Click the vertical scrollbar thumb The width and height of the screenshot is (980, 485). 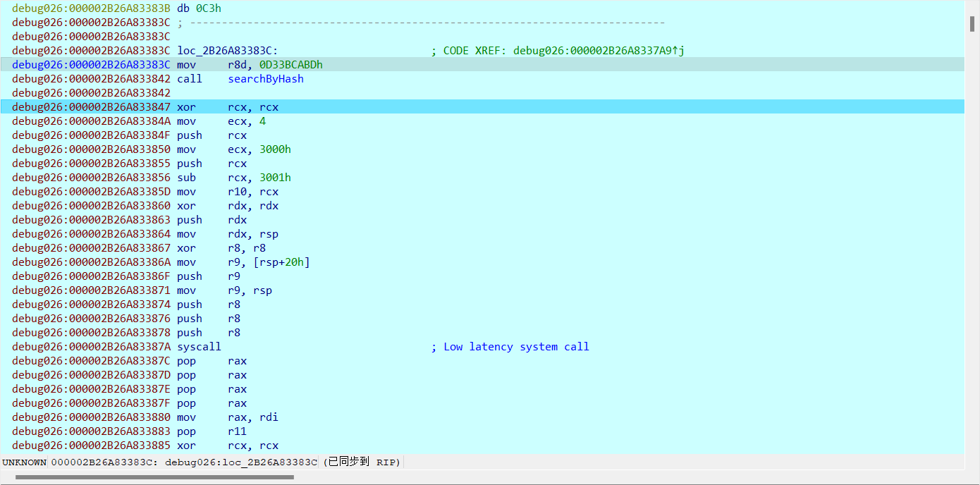coord(972,23)
